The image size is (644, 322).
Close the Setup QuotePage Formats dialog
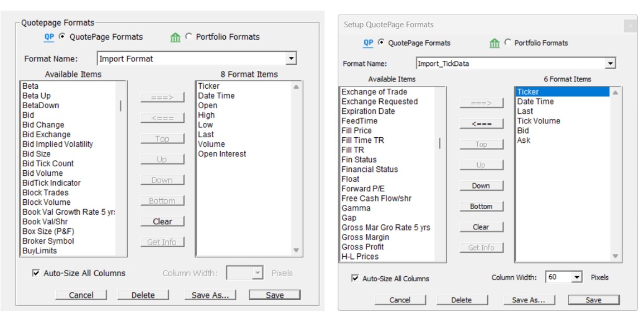pyautogui.click(x=630, y=25)
